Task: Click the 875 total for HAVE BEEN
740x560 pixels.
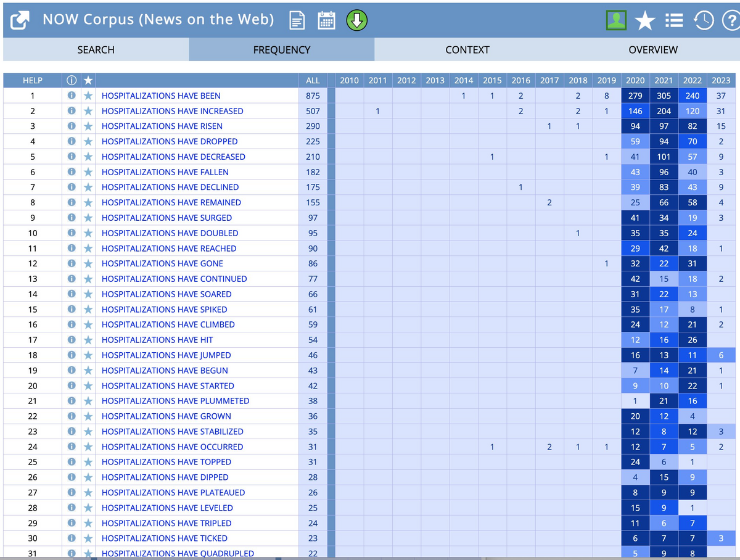Action: [x=313, y=96]
